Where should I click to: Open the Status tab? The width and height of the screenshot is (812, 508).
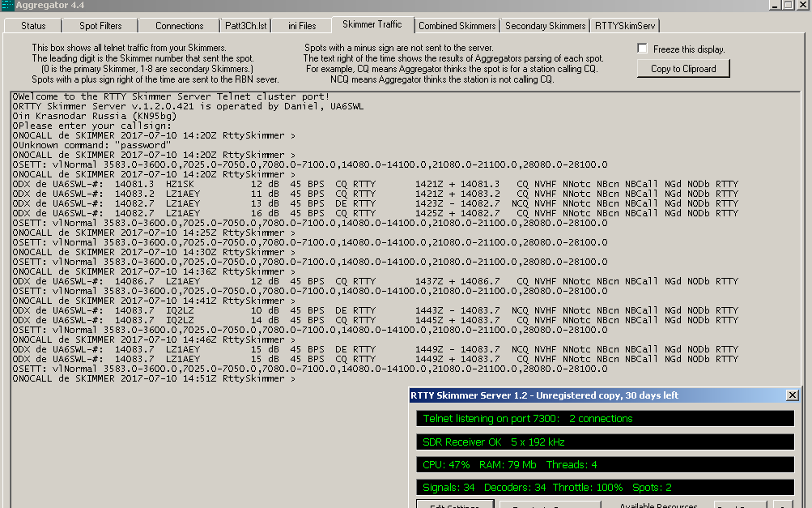(33, 26)
